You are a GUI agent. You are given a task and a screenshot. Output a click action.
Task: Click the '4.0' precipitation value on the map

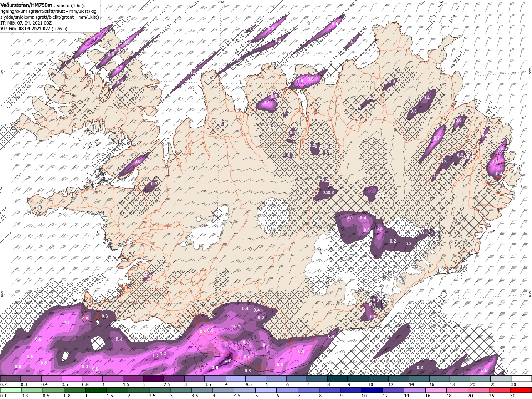228,361
